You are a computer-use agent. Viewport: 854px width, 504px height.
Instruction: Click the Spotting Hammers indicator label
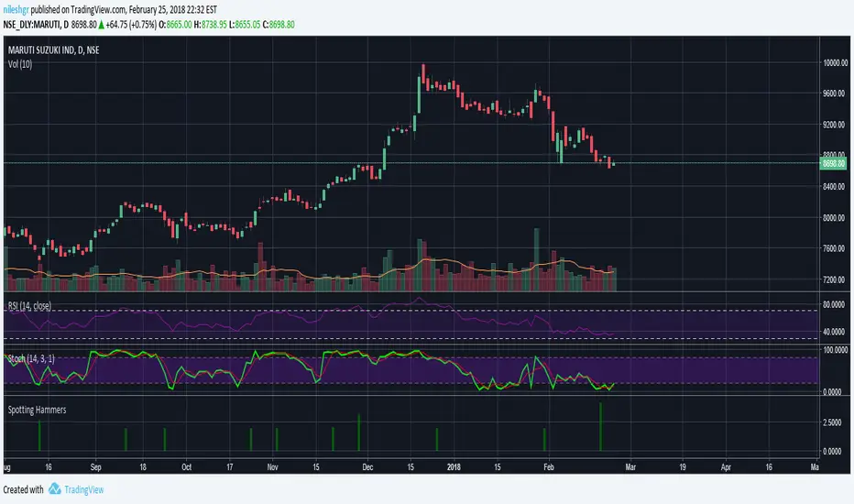pos(37,410)
